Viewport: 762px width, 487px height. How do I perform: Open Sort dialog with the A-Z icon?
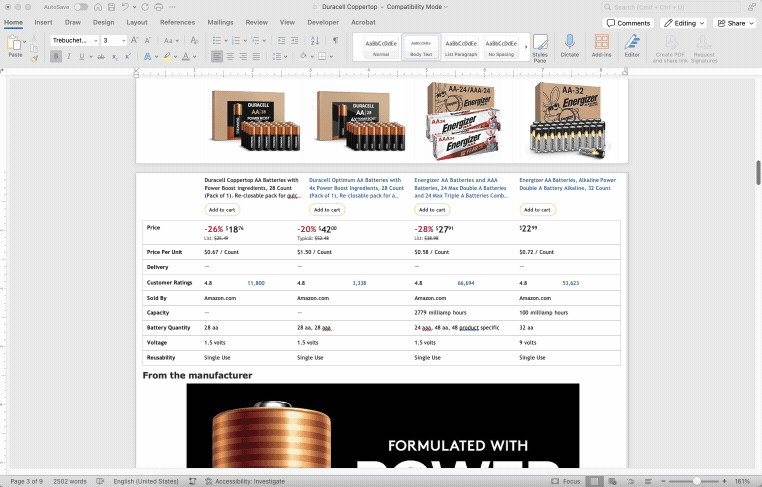tap(315, 41)
